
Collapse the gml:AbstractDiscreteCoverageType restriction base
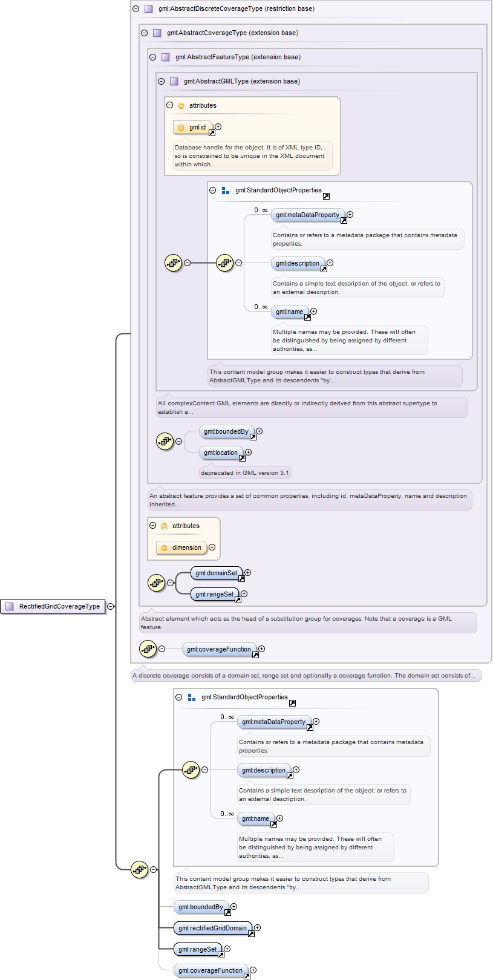click(x=135, y=8)
